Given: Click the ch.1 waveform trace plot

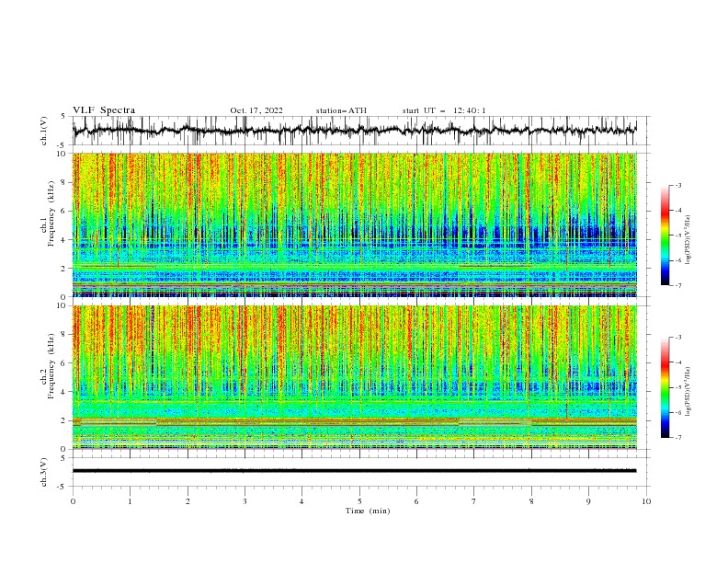Looking at the screenshot, I should point(355,131).
